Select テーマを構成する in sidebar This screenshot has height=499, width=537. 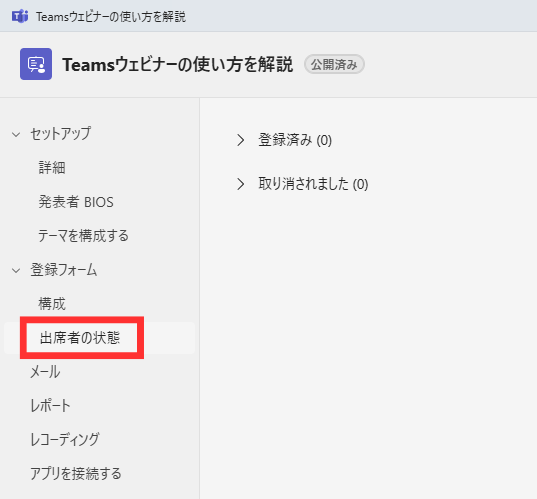[83, 236]
